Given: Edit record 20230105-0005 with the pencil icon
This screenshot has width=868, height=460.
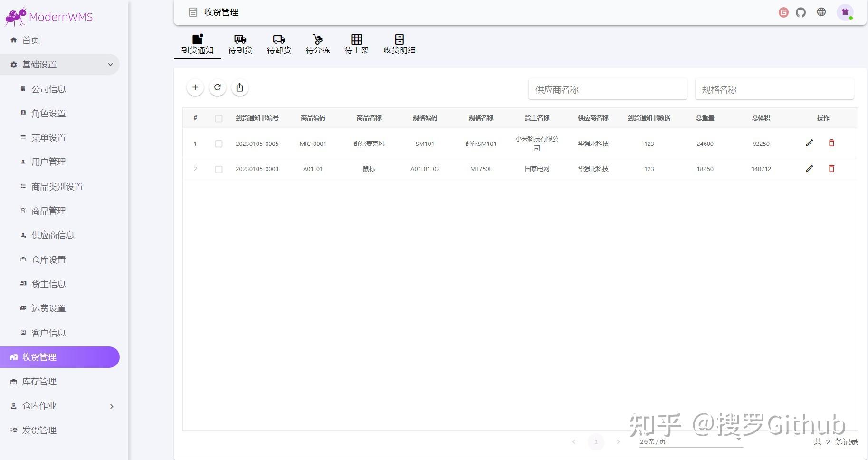Looking at the screenshot, I should (x=810, y=143).
